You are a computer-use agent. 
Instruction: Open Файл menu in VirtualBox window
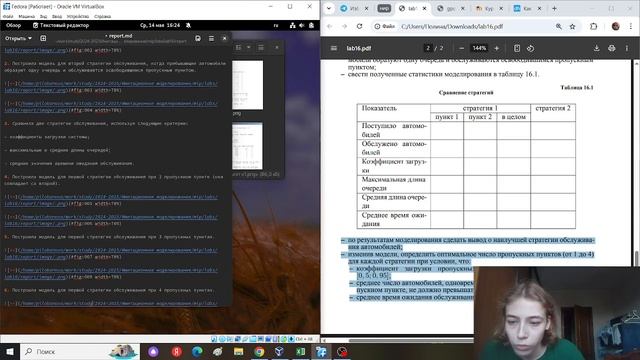8,17
